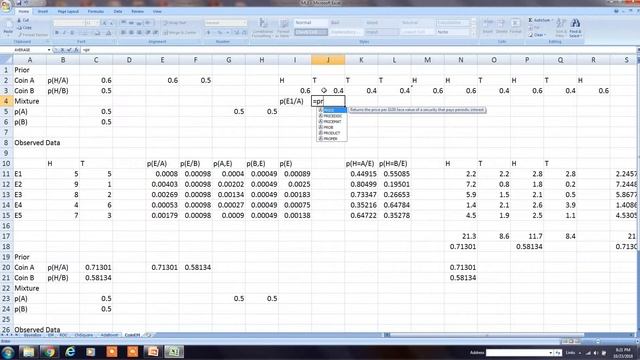Switch to the Insert ribbon tab

point(43,11)
